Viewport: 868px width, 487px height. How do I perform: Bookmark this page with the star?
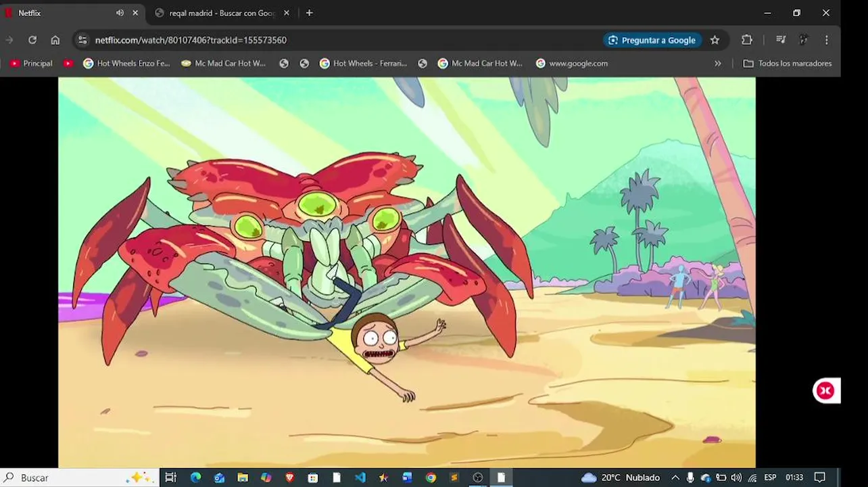pos(715,40)
